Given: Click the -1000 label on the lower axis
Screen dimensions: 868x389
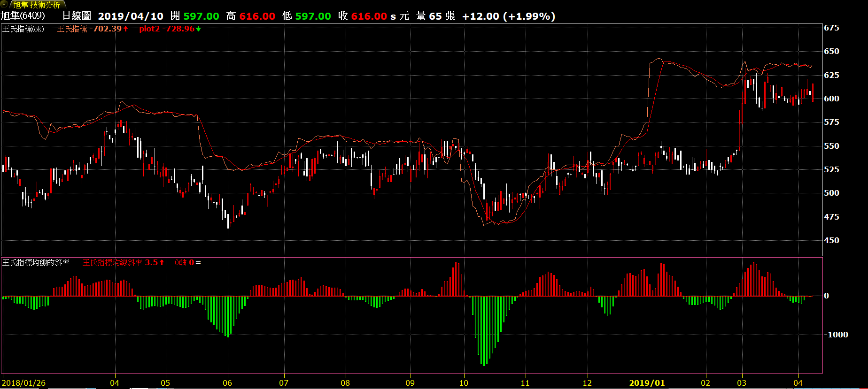Looking at the screenshot, I should (836, 335).
